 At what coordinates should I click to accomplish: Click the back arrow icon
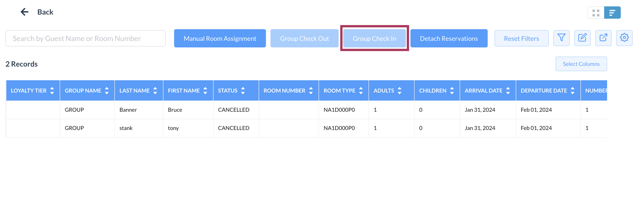pos(25,12)
